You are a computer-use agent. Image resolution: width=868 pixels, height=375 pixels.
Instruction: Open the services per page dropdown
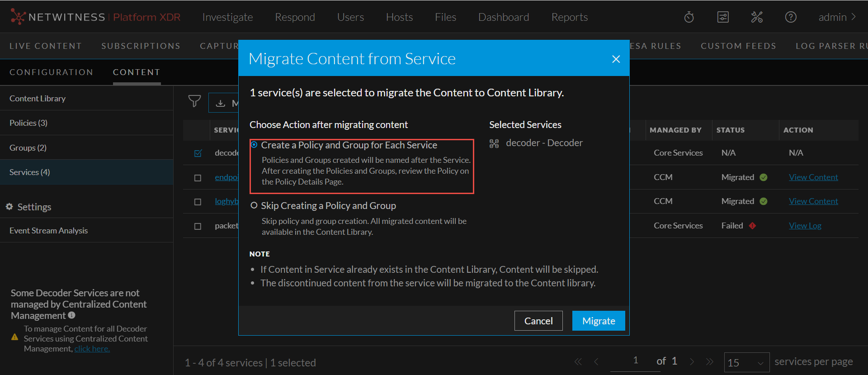(x=746, y=362)
